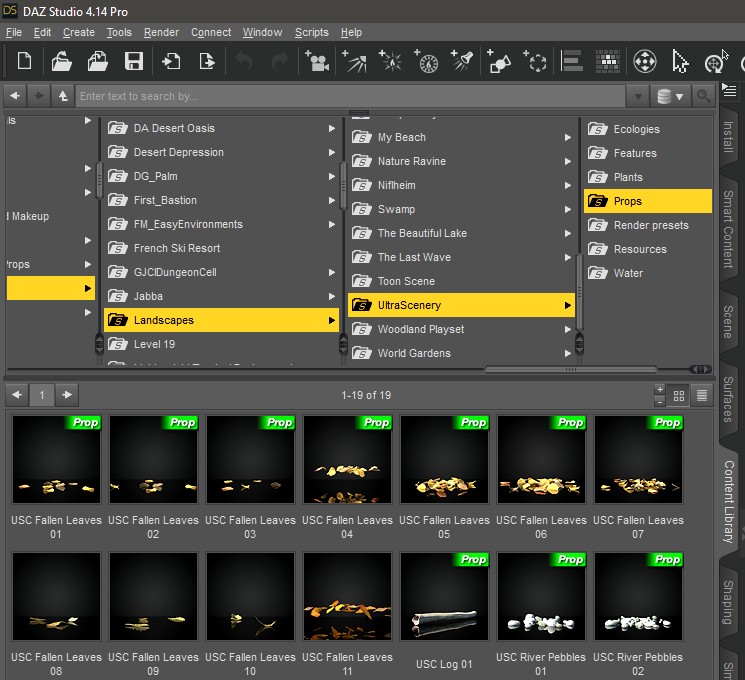This screenshot has width=745, height=680.
Task: Click the page 1 button
Action: pyautogui.click(x=42, y=395)
